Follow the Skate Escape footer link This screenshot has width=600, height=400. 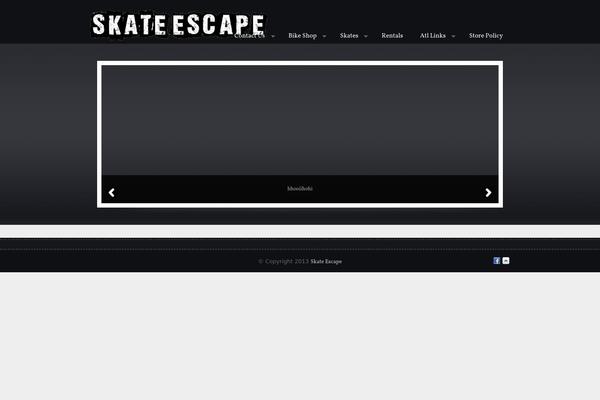(326, 261)
